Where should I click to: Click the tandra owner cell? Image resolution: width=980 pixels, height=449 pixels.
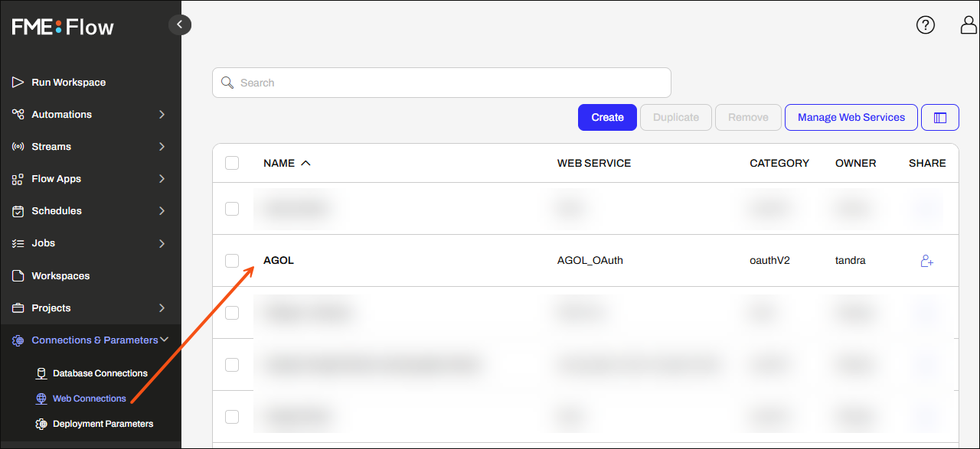pyautogui.click(x=851, y=260)
